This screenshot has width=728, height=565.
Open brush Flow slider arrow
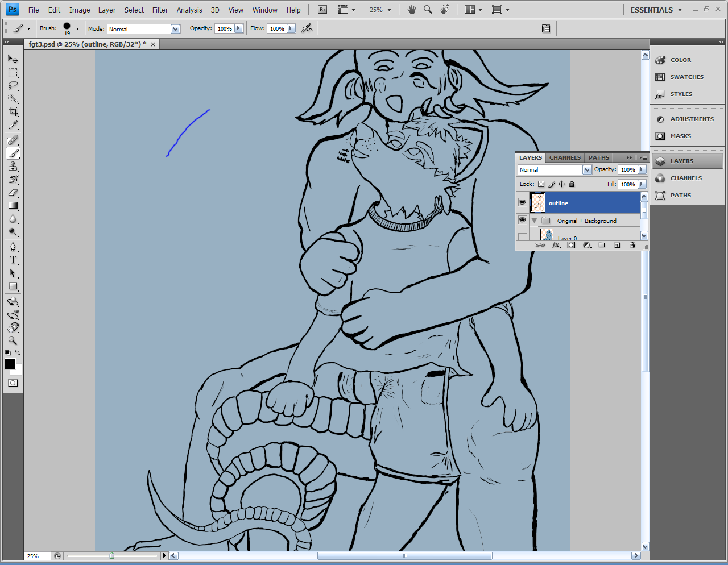pos(291,28)
